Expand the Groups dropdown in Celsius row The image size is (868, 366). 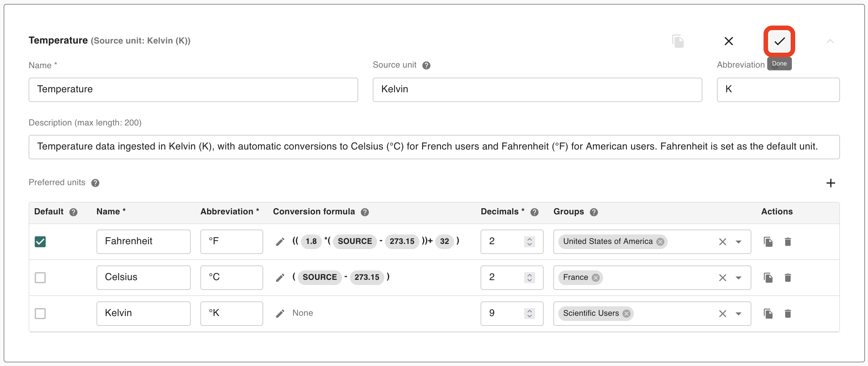pos(738,277)
